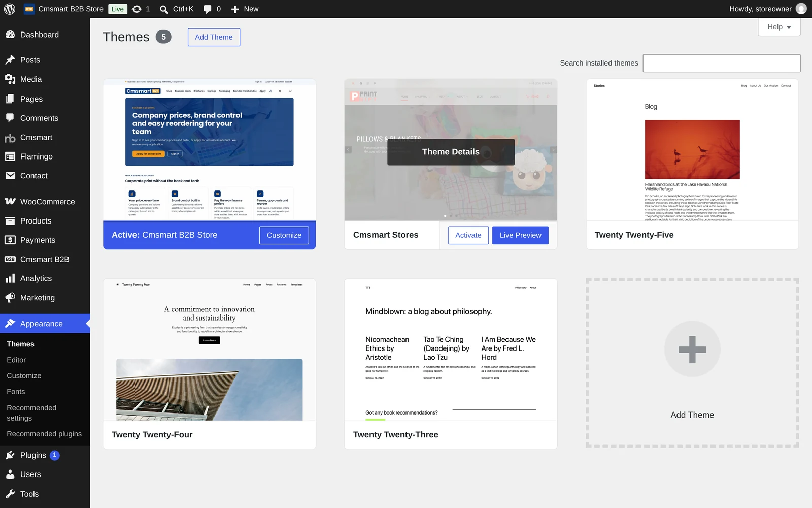
Task: Focus the Search installed themes field
Action: [x=721, y=63]
